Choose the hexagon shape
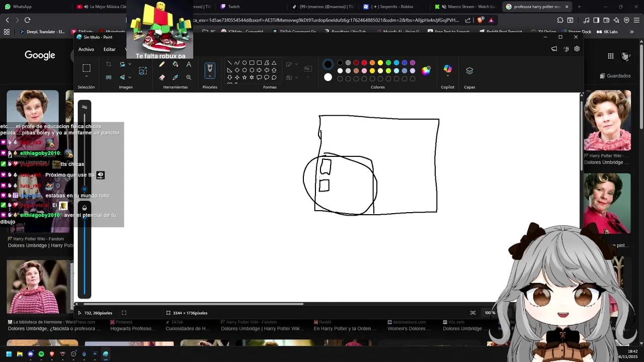644x362 pixels. (x=252, y=70)
